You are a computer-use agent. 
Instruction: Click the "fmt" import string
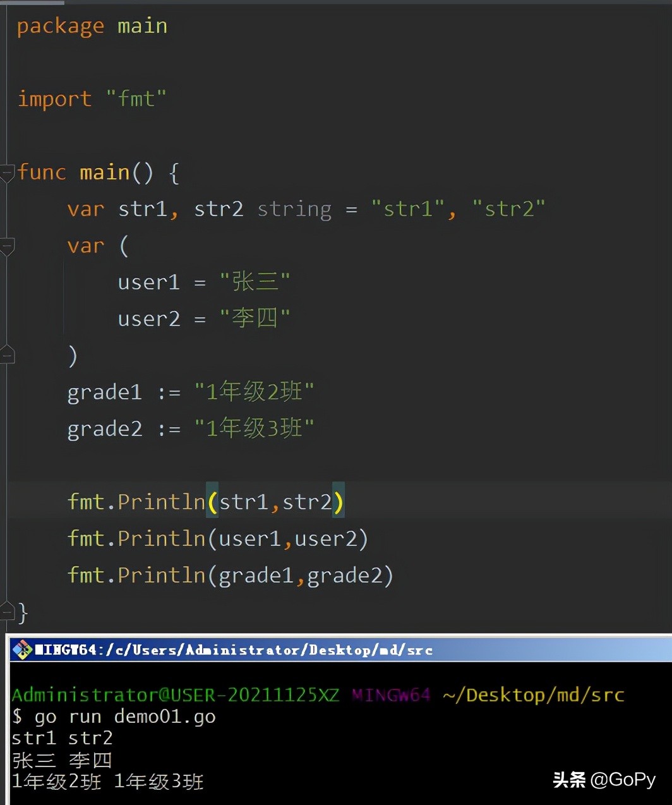pyautogui.click(x=136, y=99)
